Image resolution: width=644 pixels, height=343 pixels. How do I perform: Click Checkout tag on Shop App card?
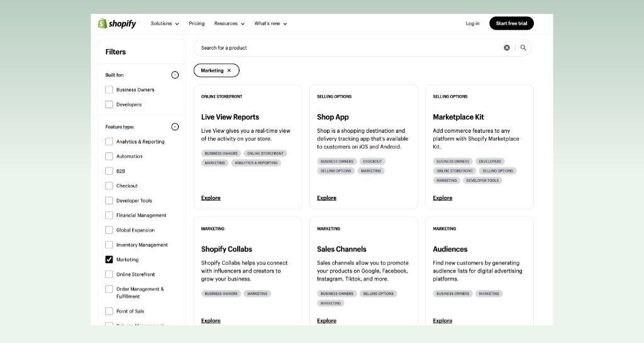coord(372,162)
